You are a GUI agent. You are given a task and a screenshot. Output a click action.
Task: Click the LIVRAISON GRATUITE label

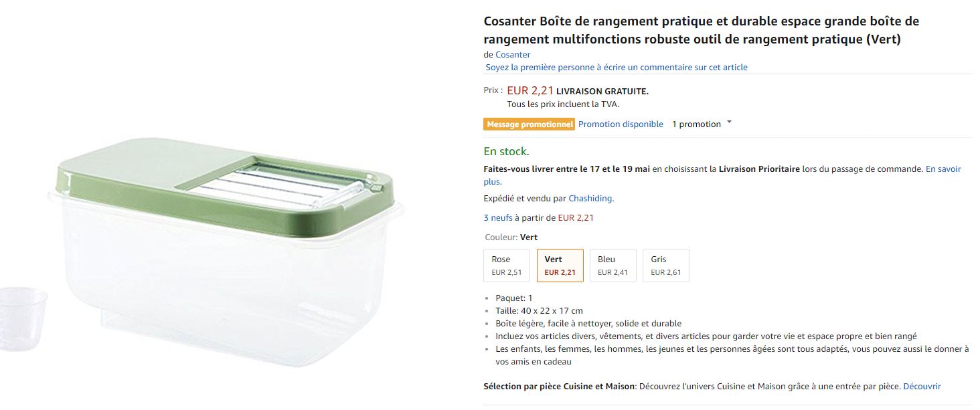[x=602, y=92]
